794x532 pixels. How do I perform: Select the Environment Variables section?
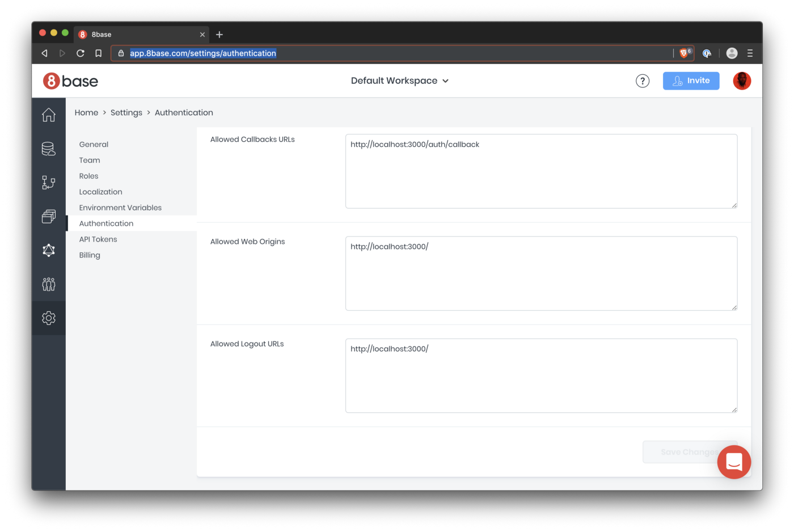pyautogui.click(x=120, y=207)
